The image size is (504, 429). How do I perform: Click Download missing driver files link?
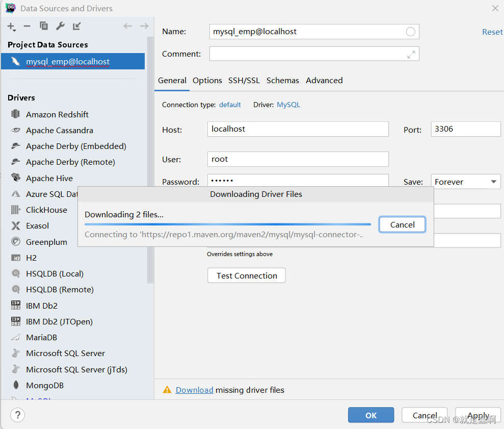[x=194, y=390]
